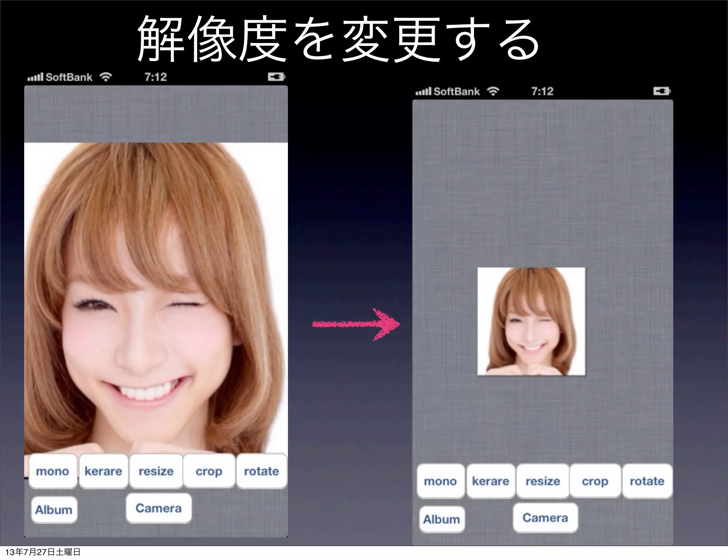Image resolution: width=728 pixels, height=560 pixels.
Task: Click the small resized photo thumbnail
Action: click(x=531, y=321)
